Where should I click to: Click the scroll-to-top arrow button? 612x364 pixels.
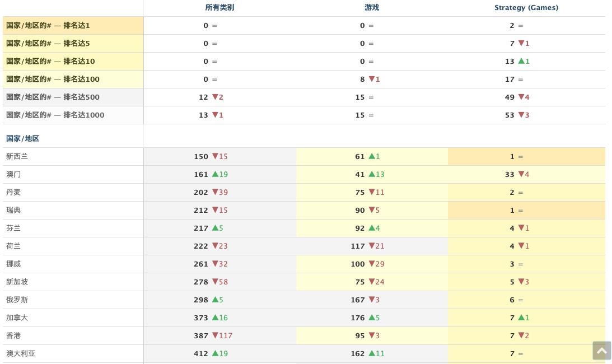[x=602, y=351]
